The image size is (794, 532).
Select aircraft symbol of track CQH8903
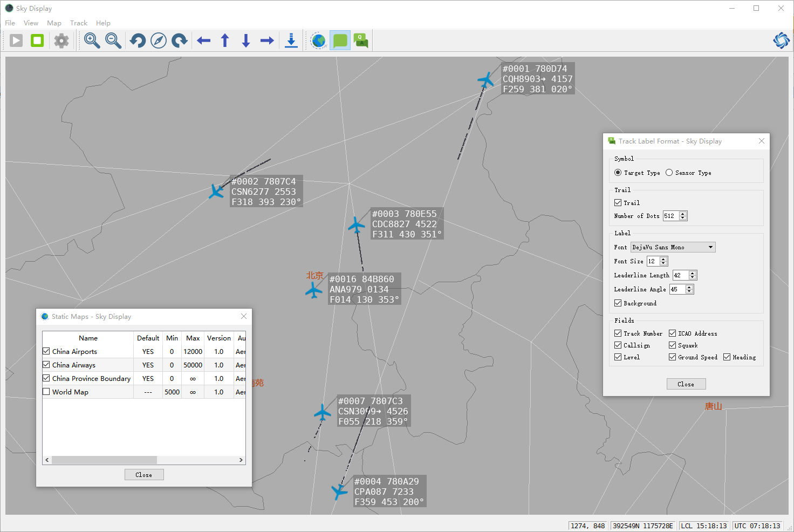pyautogui.click(x=486, y=80)
